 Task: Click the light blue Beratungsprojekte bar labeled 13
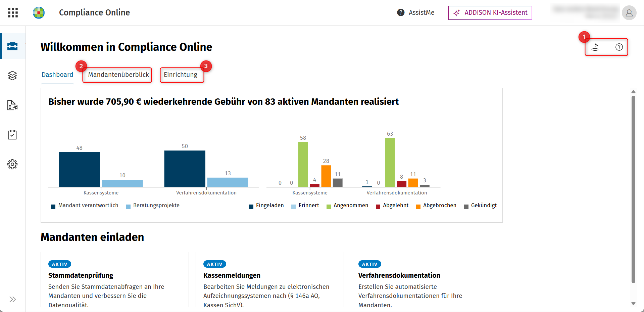pos(228,182)
